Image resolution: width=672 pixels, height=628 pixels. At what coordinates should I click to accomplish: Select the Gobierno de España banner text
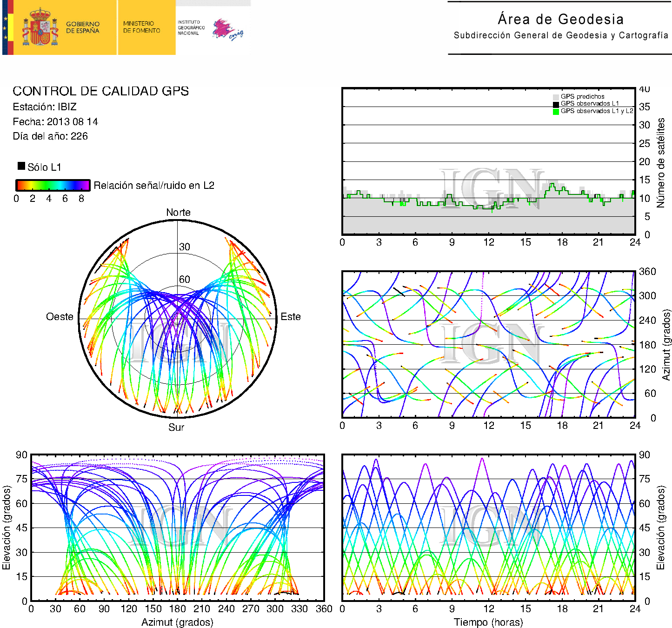(x=82, y=27)
